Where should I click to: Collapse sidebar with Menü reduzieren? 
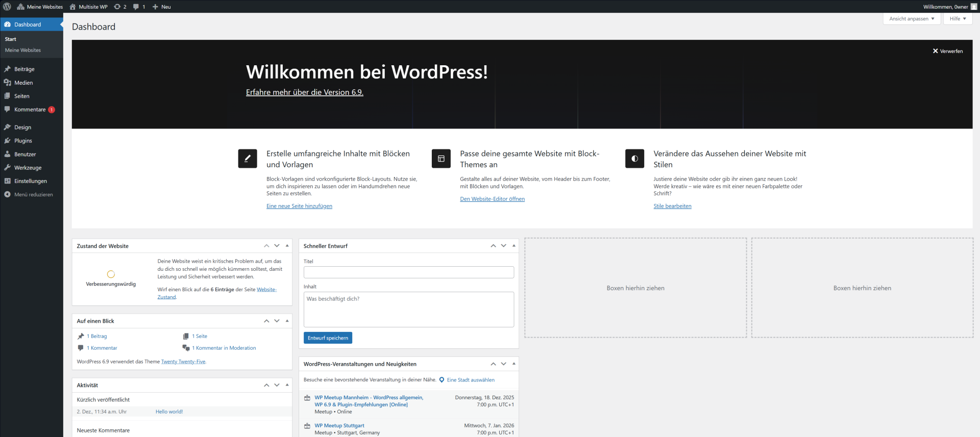[32, 195]
